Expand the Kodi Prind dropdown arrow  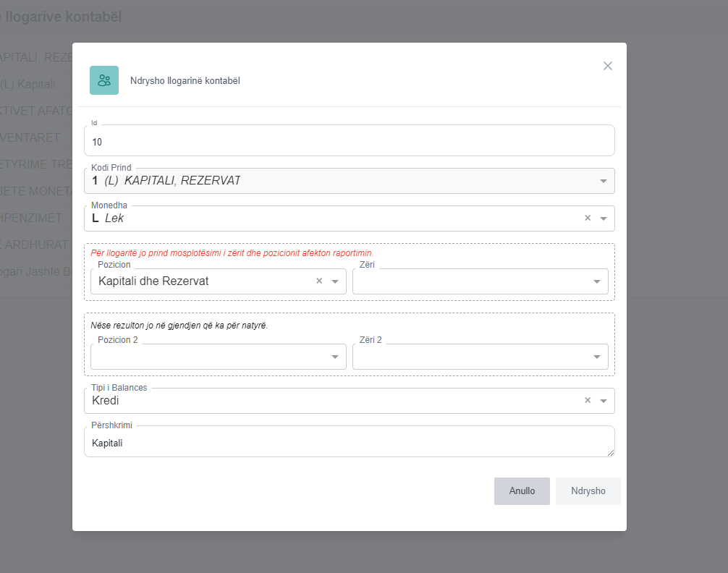coord(604,181)
